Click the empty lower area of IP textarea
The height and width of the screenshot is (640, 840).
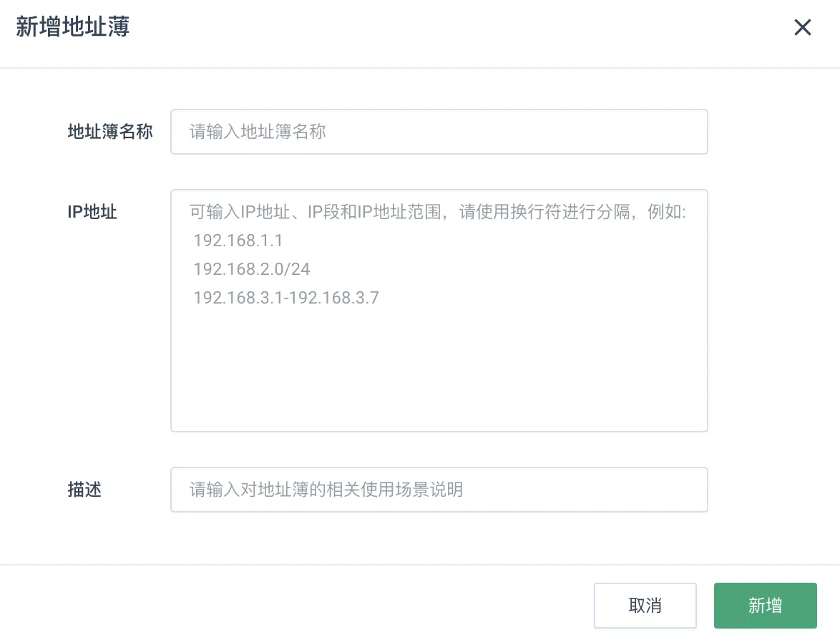pyautogui.click(x=439, y=370)
